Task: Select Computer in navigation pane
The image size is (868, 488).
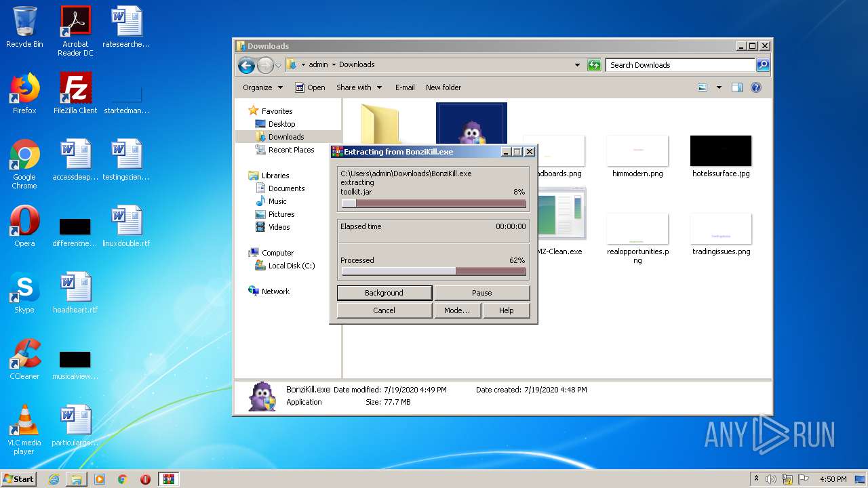Action: 271,253
